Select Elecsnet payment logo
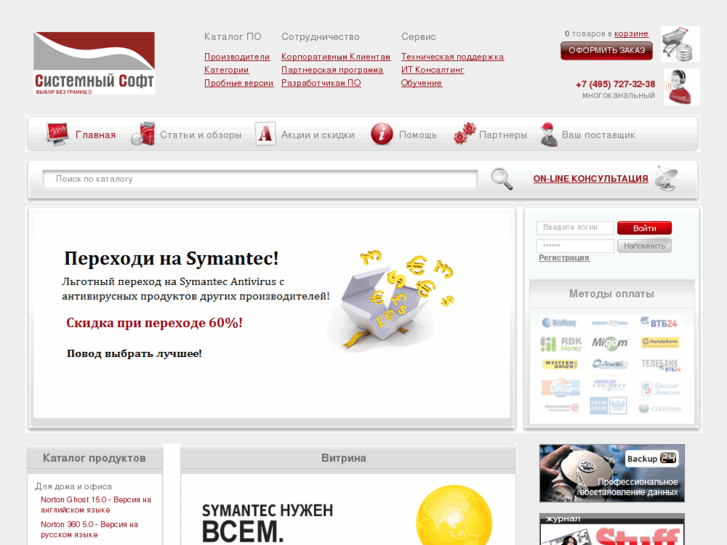Screen dimensions: 727x545 pos(661,389)
